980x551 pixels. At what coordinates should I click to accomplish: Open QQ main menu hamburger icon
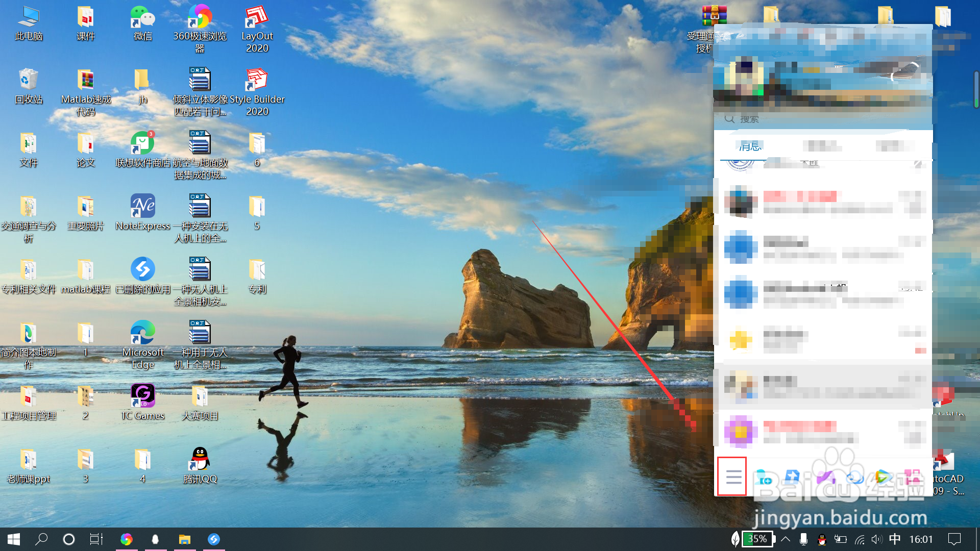[x=733, y=477]
